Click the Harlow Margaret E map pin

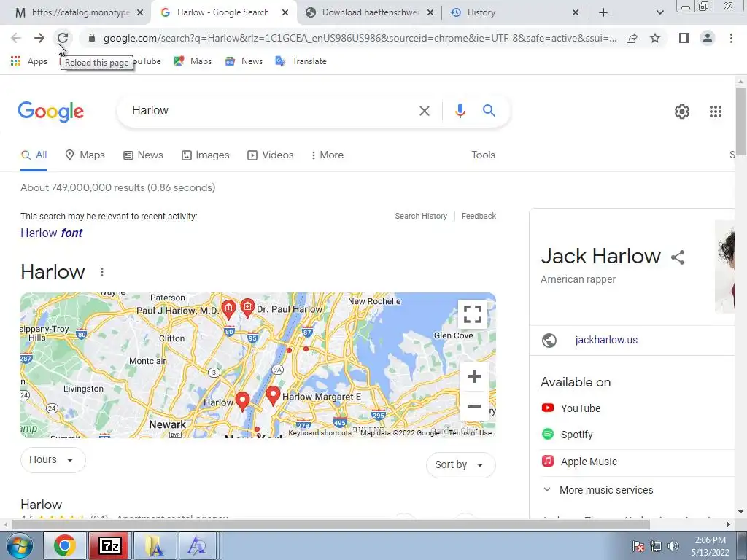tap(273, 395)
